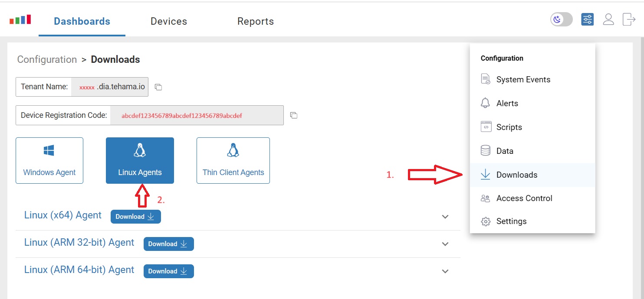Open Access Control in the Configuration menu
This screenshot has height=299, width=644.
point(524,198)
